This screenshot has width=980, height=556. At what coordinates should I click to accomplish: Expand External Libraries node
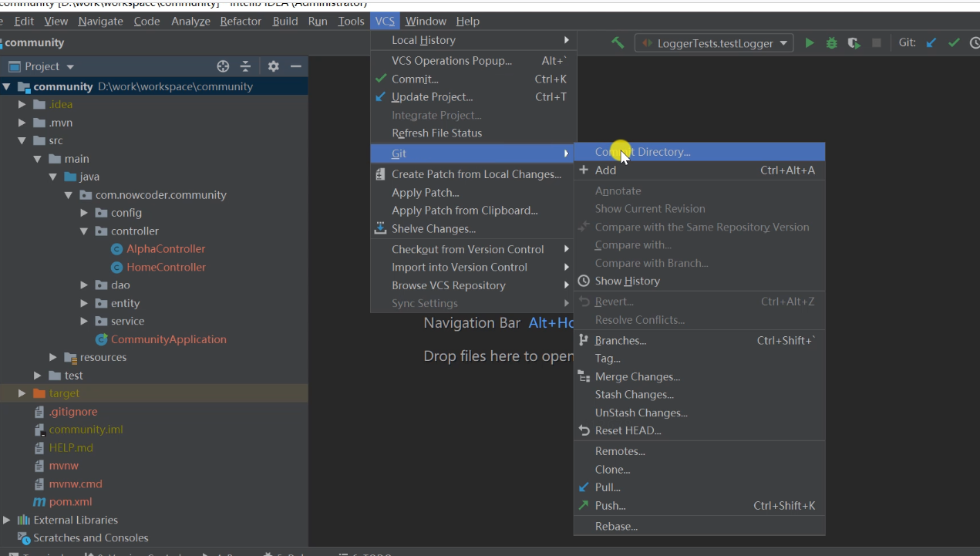tap(7, 520)
